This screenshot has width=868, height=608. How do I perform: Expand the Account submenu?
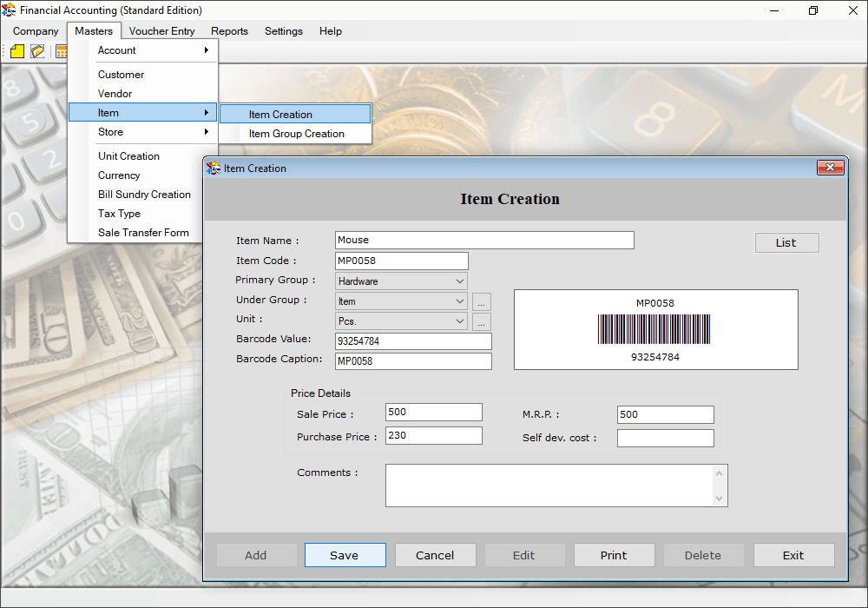(143, 50)
